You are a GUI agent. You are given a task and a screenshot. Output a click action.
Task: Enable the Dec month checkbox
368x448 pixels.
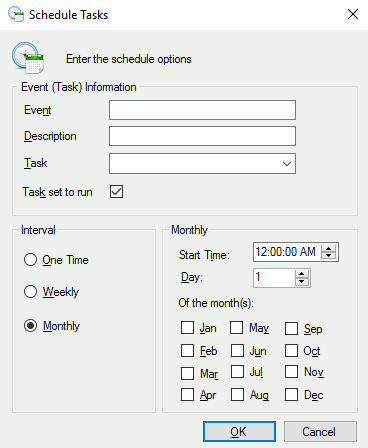click(291, 395)
